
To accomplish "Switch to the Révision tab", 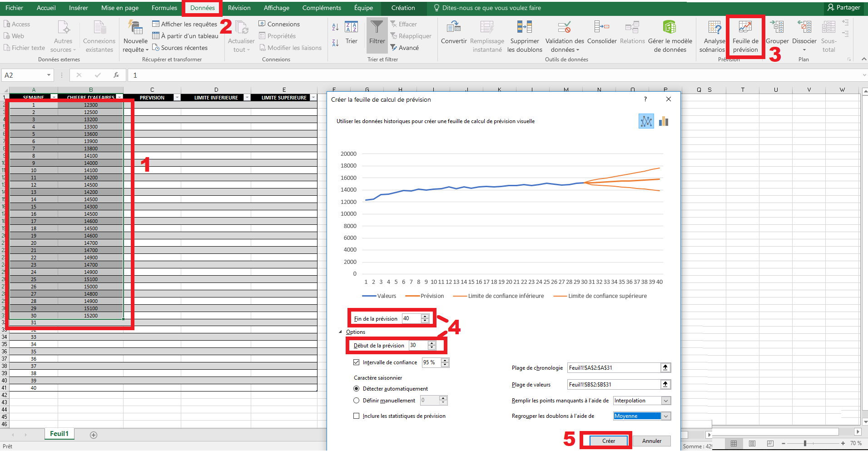I will 239,8.
